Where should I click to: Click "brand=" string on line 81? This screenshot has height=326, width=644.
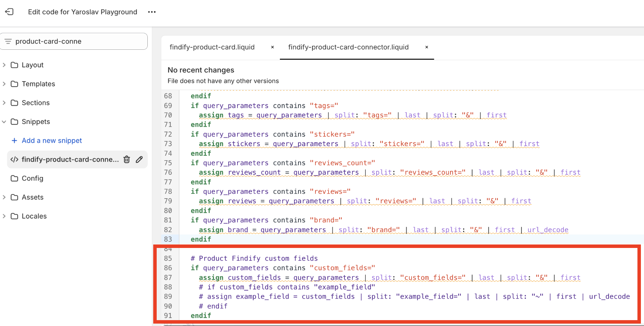tap(326, 220)
